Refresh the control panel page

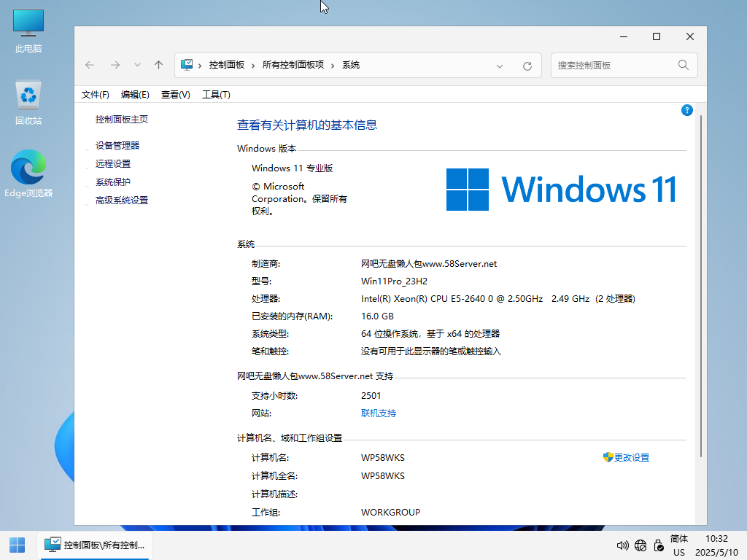tap(527, 66)
